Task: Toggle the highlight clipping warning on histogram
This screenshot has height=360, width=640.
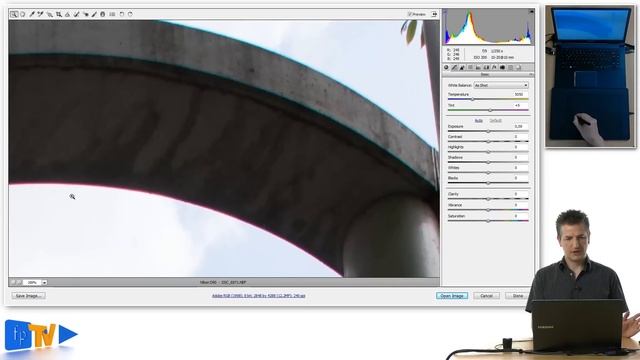Action: tap(531, 12)
